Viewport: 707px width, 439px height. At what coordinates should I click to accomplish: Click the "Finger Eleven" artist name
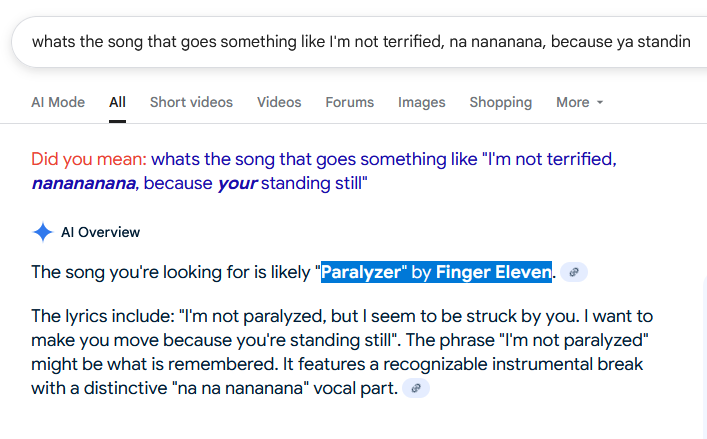[x=493, y=272]
